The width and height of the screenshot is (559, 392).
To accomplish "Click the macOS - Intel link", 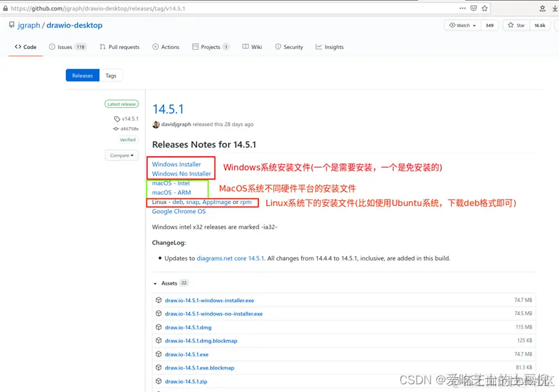I will 171,183.
